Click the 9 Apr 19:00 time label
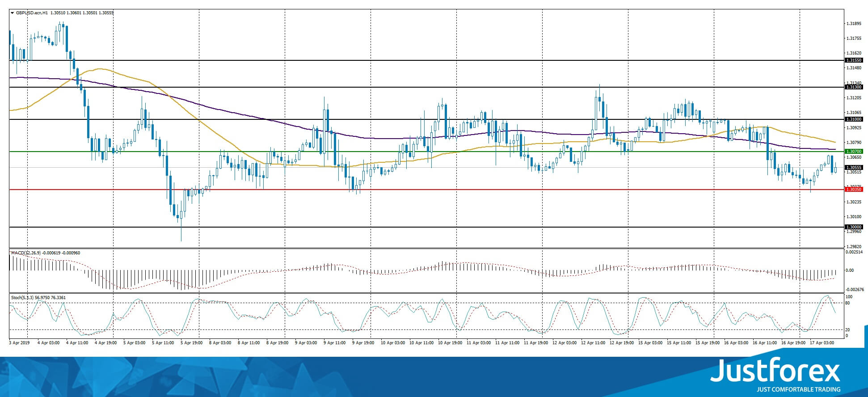Image resolution: width=868 pixels, height=397 pixels. [363, 343]
